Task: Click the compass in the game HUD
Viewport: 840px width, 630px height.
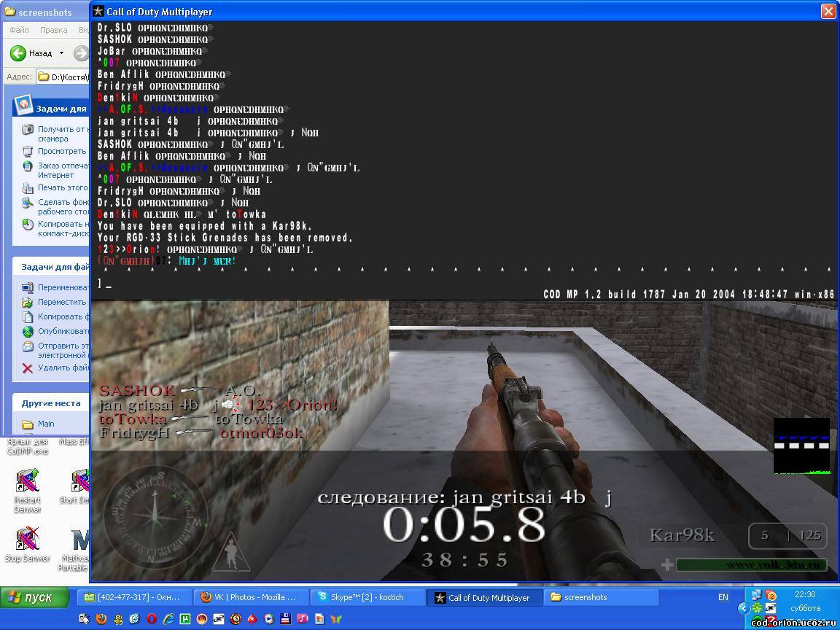Action: pos(155,517)
